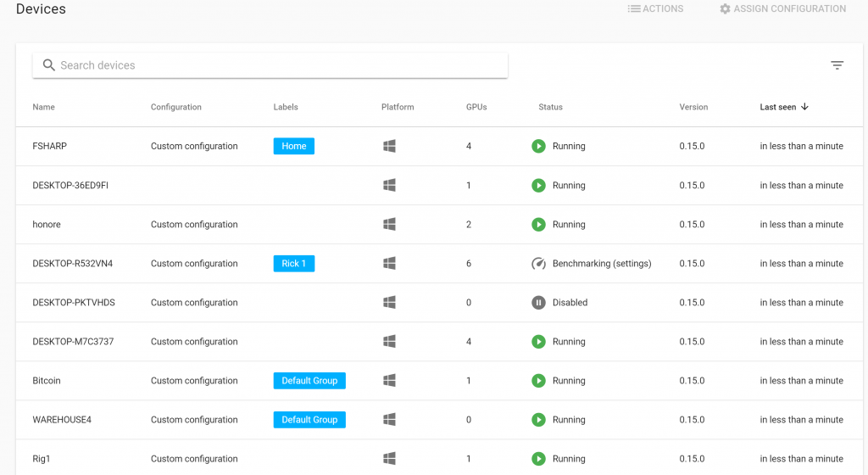Screen dimensions: 868x475
Task: Click the Rick 1 label tag
Action: 294,264
